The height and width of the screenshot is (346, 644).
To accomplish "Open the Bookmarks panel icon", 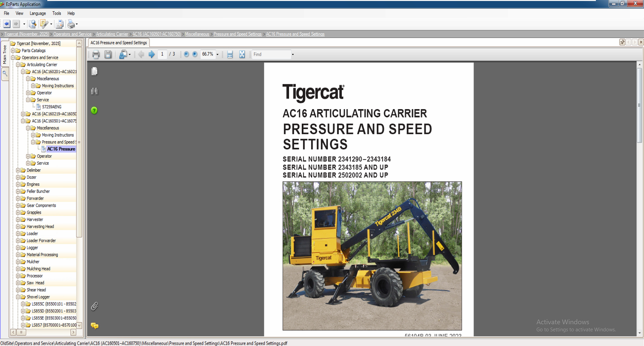I will 94,91.
